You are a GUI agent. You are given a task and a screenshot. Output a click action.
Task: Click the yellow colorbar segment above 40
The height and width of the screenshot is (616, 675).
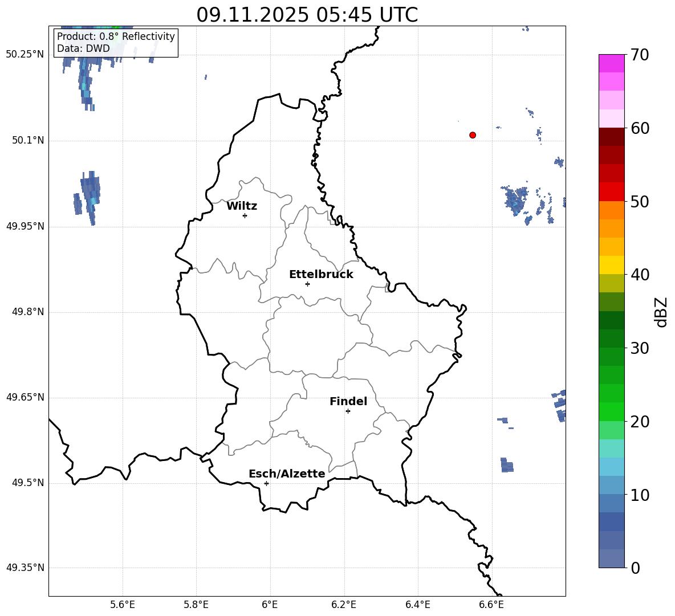[x=612, y=265]
